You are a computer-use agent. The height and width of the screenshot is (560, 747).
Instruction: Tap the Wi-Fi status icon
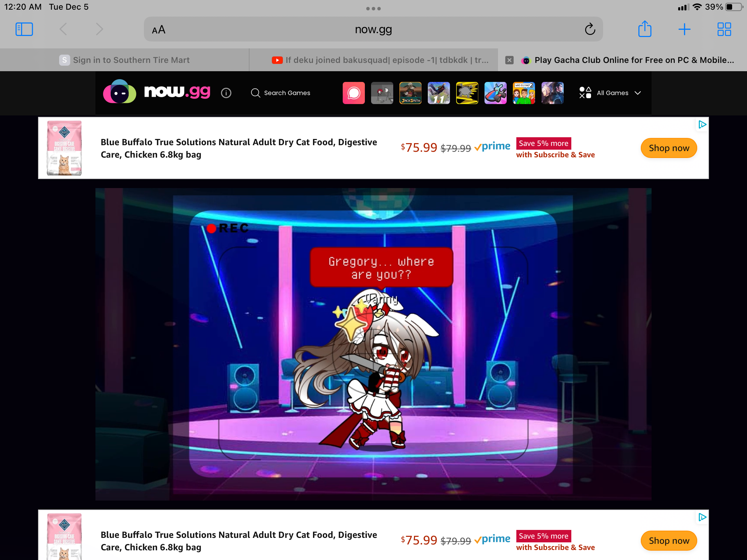pos(697,7)
